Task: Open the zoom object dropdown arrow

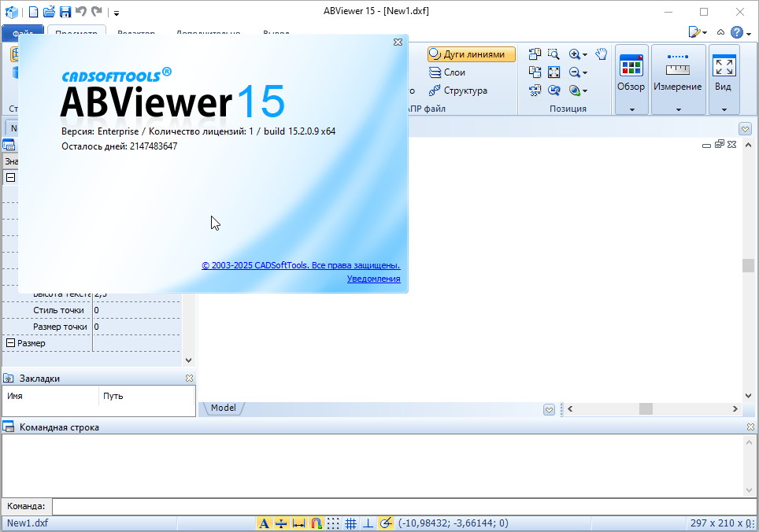Action: pyautogui.click(x=585, y=91)
